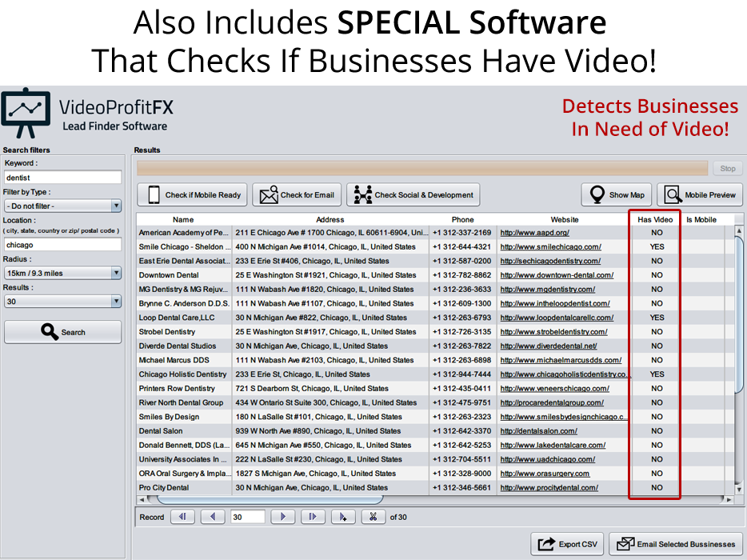
Task: Open the dentalsalon.com link
Action: [538, 431]
